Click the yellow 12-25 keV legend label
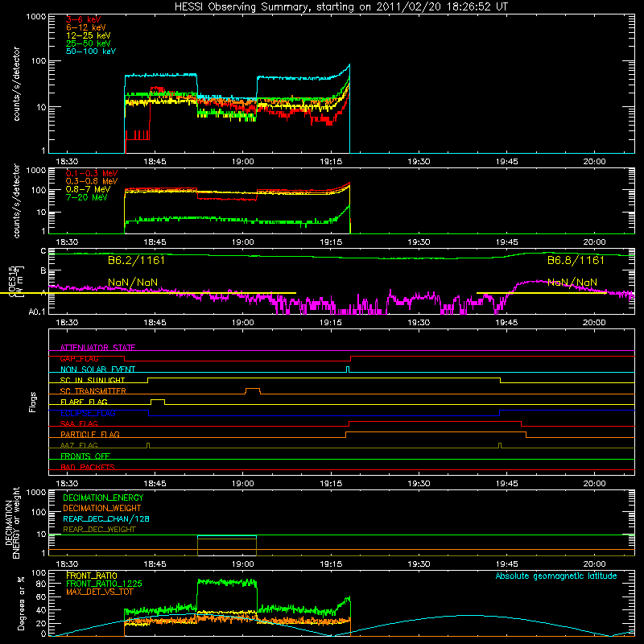Screen dimensions: 644x644 click(88, 35)
